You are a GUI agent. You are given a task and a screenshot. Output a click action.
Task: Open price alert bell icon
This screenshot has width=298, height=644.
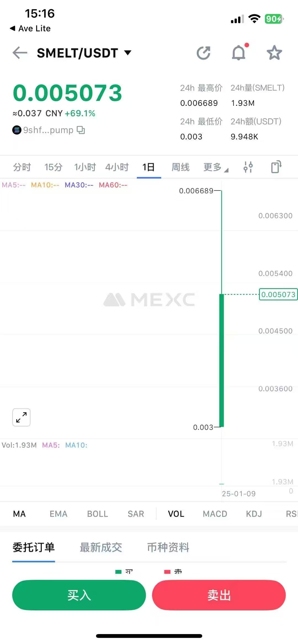point(239,53)
